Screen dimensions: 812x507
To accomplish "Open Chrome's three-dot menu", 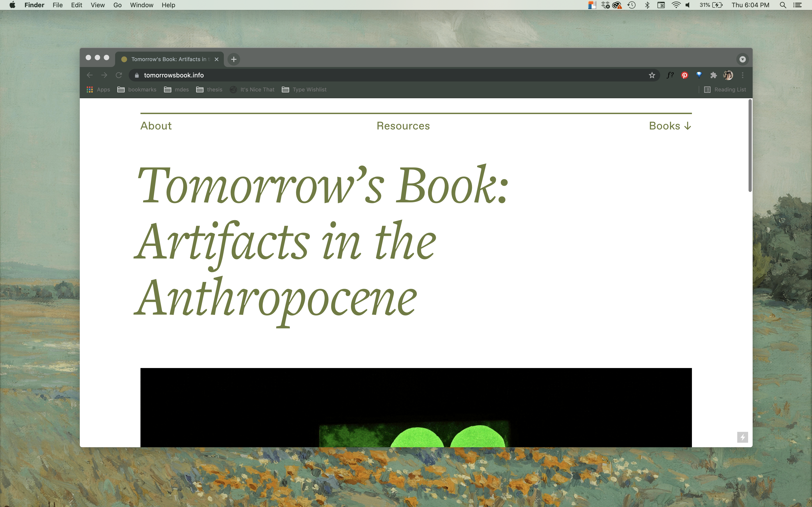I will [742, 75].
